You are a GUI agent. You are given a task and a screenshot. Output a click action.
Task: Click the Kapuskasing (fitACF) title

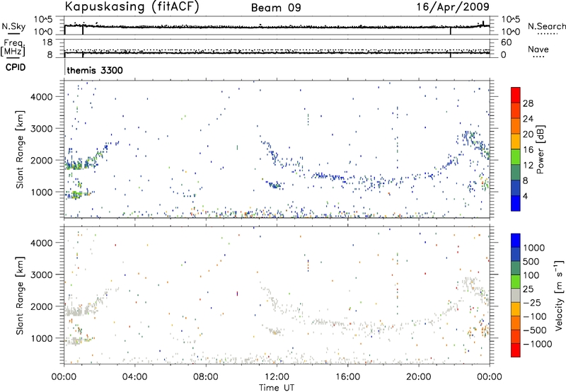132,7
